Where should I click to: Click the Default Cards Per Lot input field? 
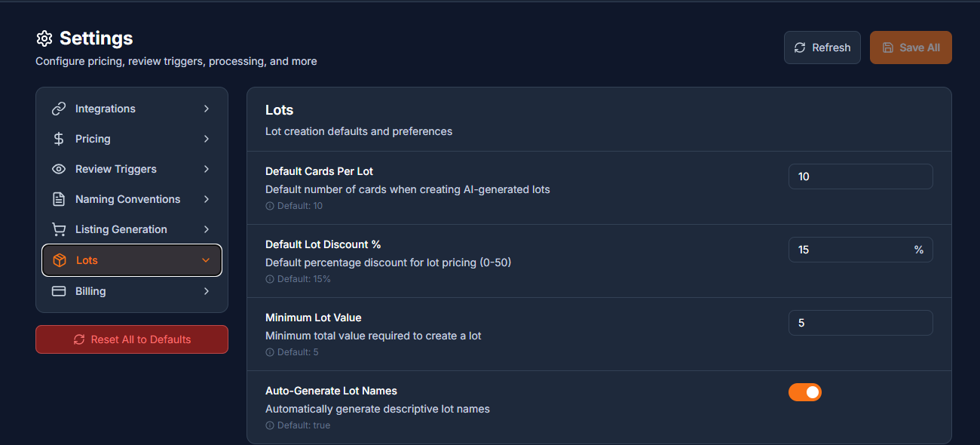tap(860, 176)
